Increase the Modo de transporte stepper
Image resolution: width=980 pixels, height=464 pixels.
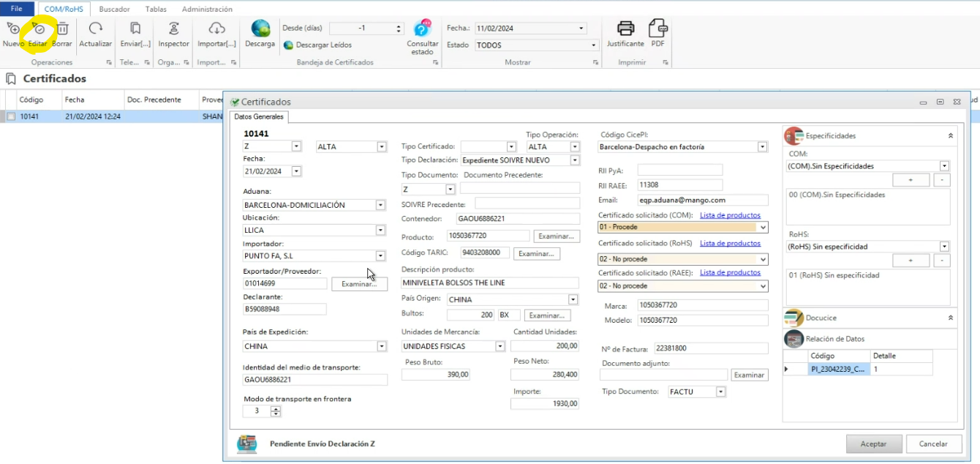(x=276, y=408)
